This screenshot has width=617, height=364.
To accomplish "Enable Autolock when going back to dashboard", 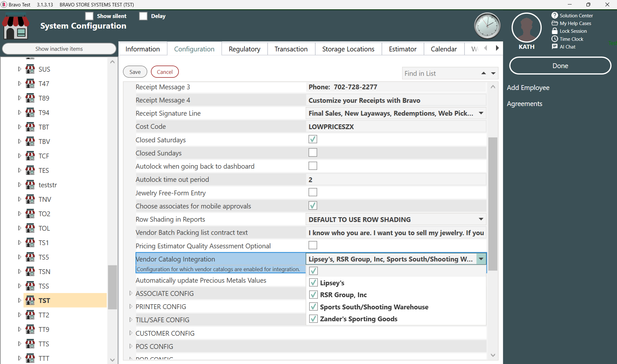I will pyautogui.click(x=313, y=166).
